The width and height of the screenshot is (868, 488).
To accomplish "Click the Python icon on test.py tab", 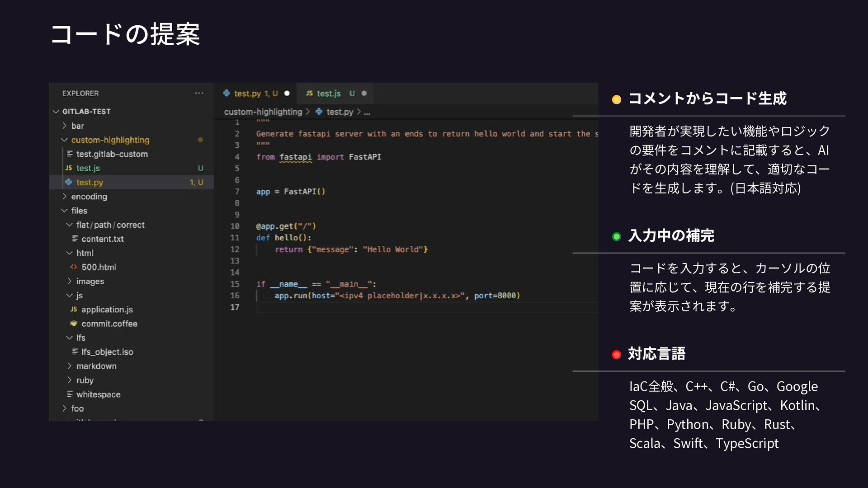I will 226,93.
